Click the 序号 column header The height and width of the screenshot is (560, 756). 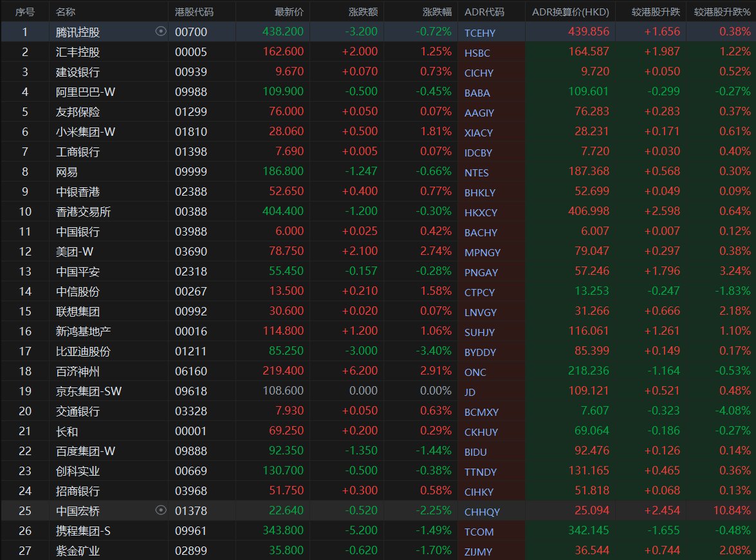pos(24,12)
